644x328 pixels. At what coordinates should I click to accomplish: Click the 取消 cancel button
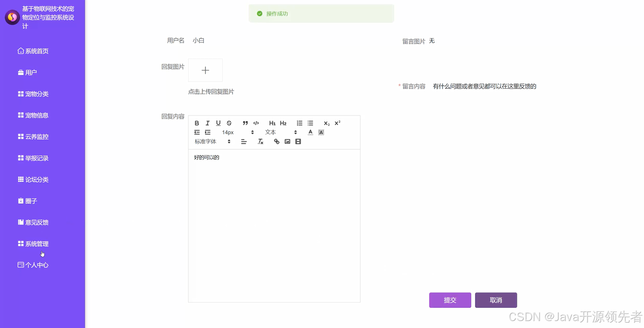pos(496,300)
